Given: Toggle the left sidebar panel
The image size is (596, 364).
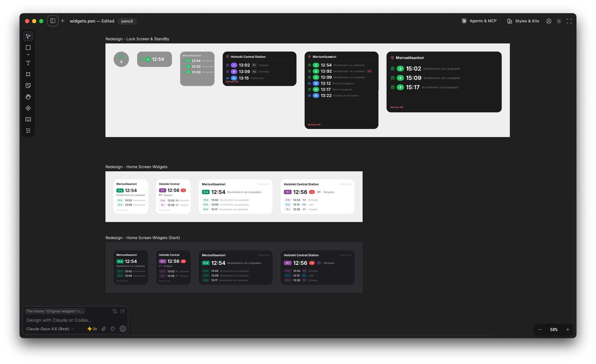Looking at the screenshot, I should pos(53,21).
